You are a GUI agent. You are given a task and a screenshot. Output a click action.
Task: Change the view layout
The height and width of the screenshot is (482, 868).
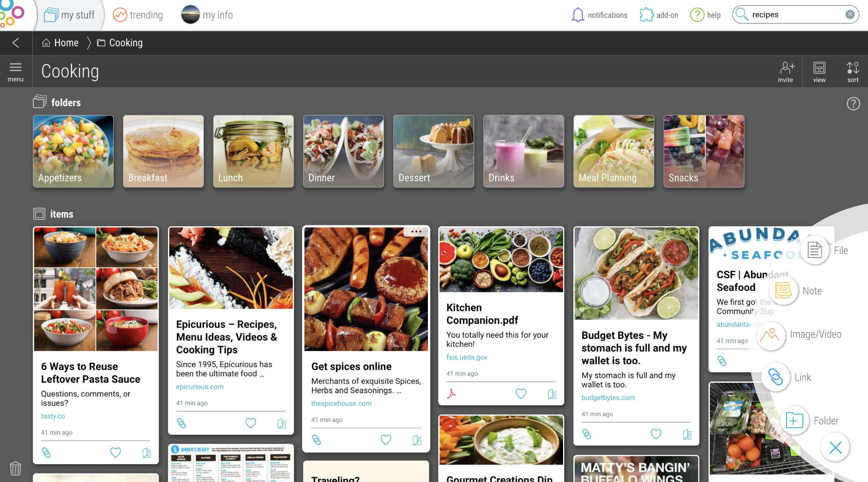(x=819, y=72)
